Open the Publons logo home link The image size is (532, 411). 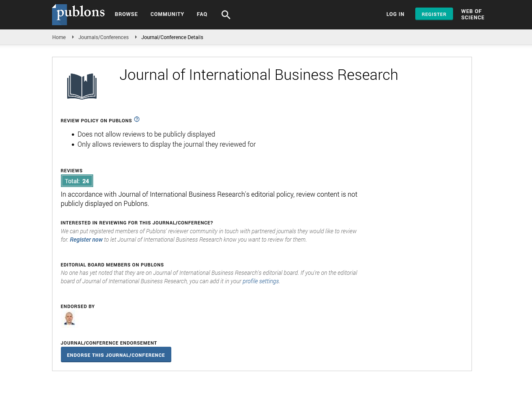coord(79,14)
